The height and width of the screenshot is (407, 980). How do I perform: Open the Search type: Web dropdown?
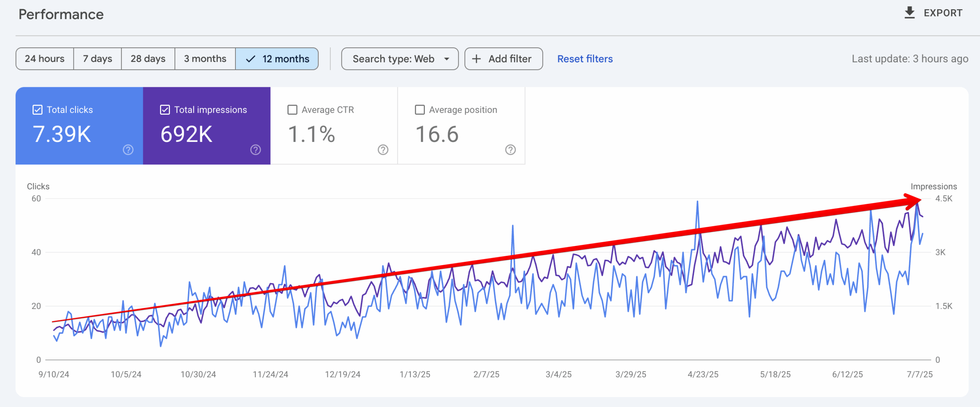pos(400,59)
